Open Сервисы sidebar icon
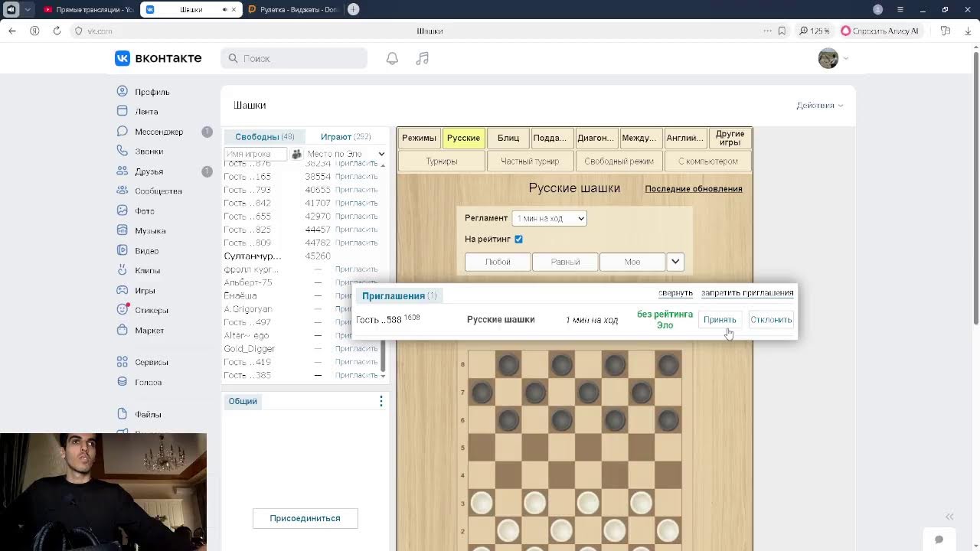 click(122, 361)
